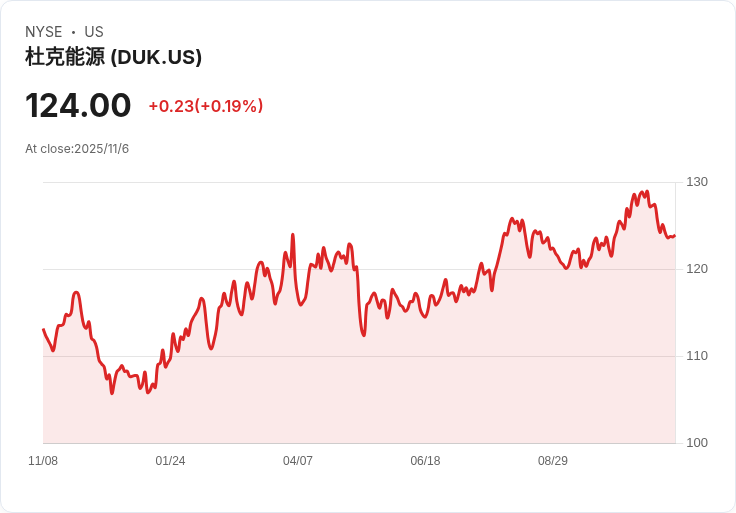Click the chart's lowest dip near 106
The height and width of the screenshot is (513, 736).
pyautogui.click(x=112, y=393)
